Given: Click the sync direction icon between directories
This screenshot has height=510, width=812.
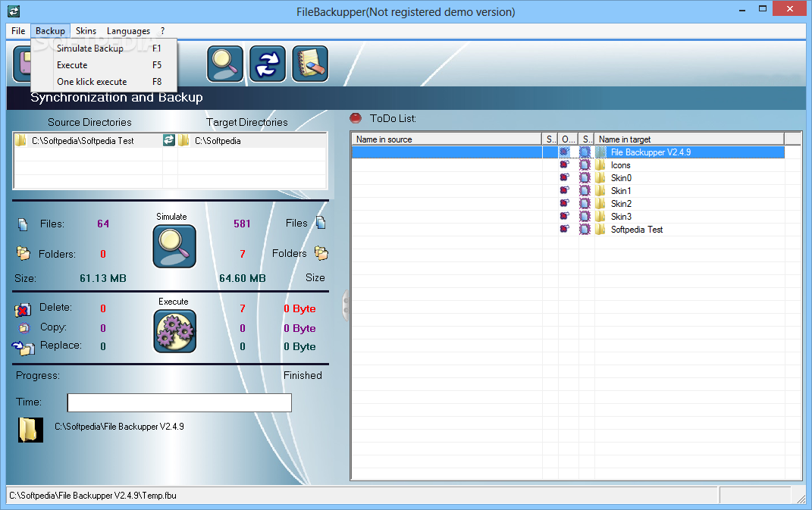Looking at the screenshot, I should (x=169, y=140).
